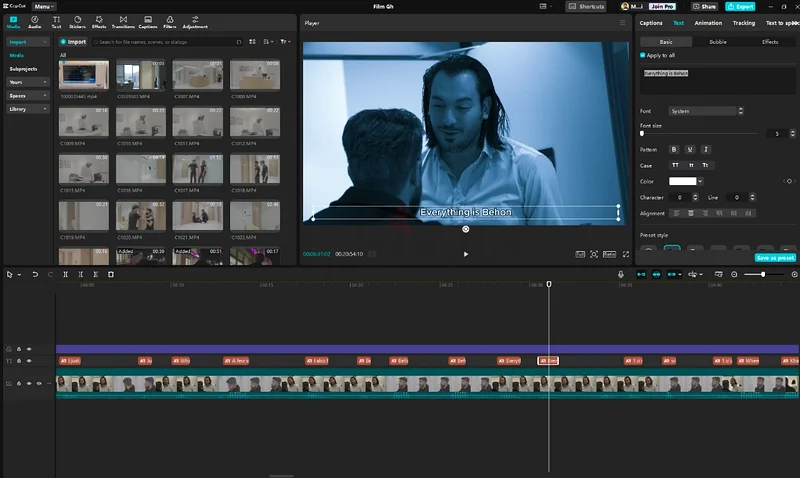
Task: Open the Ratio button in the player
Action: click(609, 254)
